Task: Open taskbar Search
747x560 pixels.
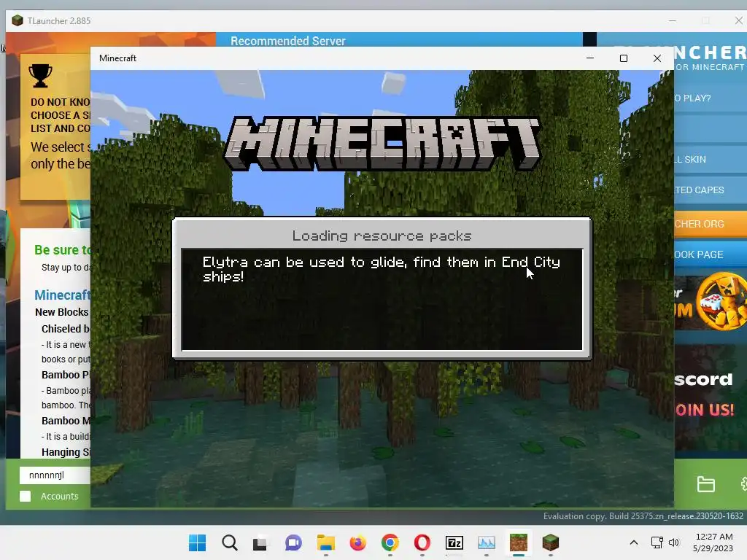Action: [230, 542]
